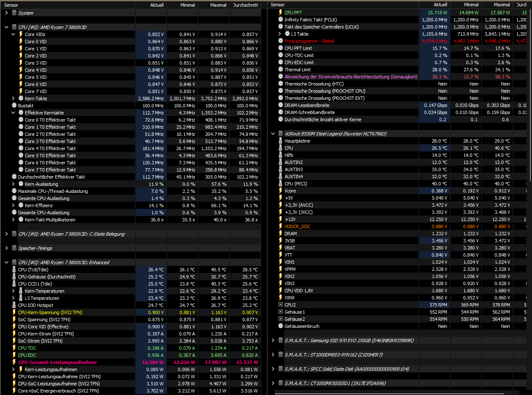Expand the Kern-Takt-Multiplikatoren row
The width and height of the screenshot is (532, 395).
click(x=13, y=220)
